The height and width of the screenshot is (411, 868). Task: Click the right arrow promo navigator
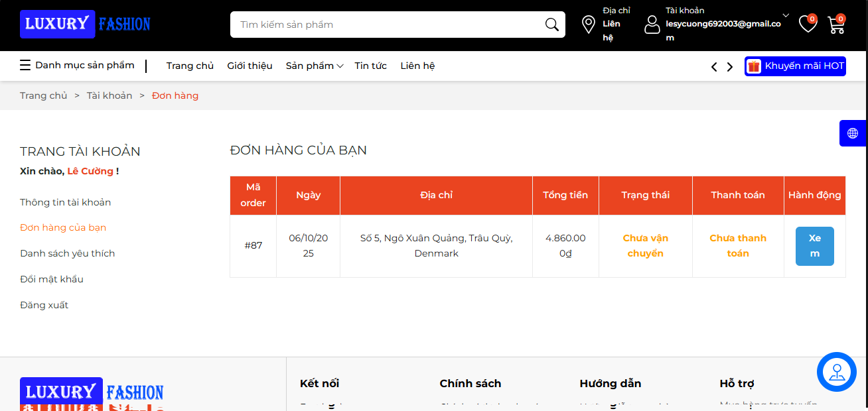tap(730, 66)
